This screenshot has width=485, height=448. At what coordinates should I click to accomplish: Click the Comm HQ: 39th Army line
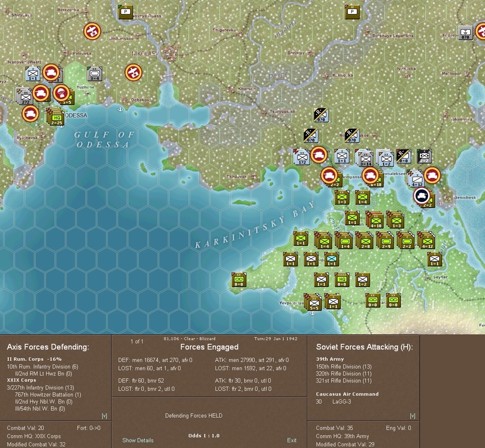pyautogui.click(x=342, y=436)
